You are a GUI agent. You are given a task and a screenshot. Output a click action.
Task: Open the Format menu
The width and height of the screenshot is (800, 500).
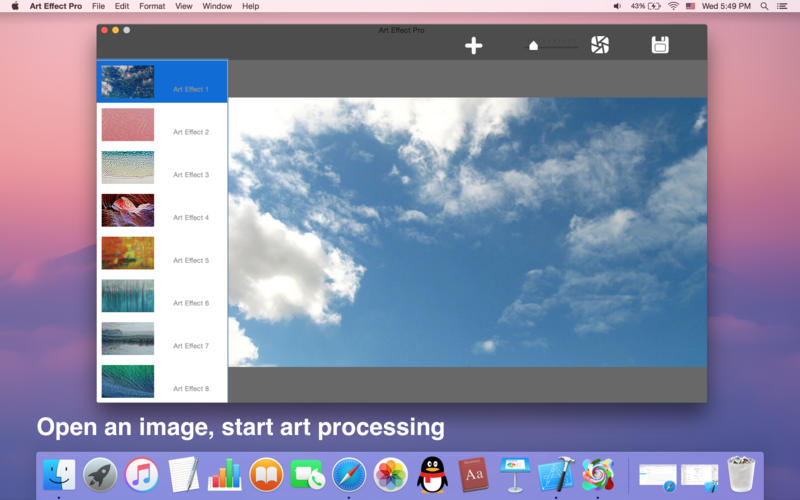[x=152, y=6]
